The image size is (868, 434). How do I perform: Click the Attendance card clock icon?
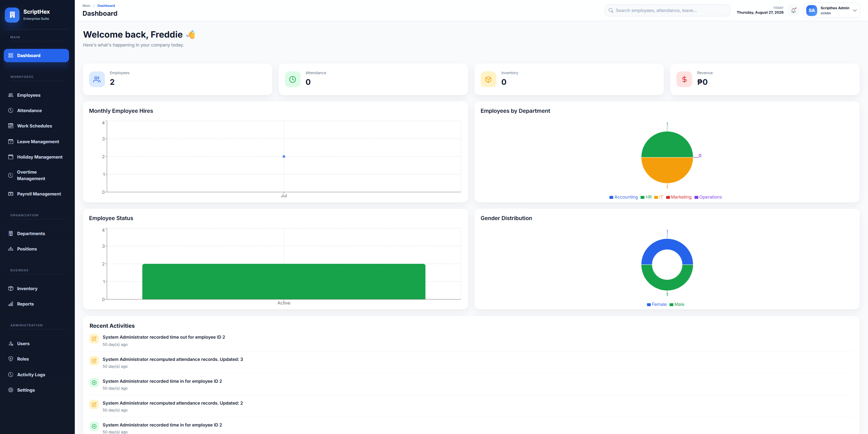click(293, 79)
